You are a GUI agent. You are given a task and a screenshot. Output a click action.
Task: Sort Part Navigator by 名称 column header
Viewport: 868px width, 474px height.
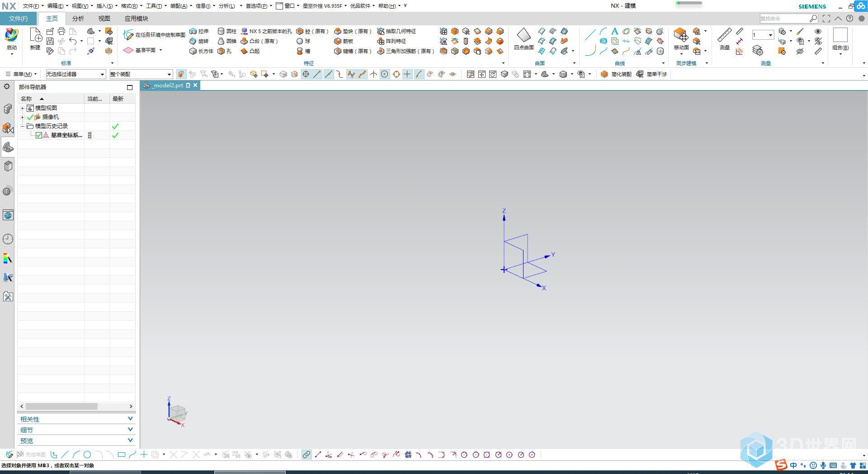pyautogui.click(x=51, y=99)
